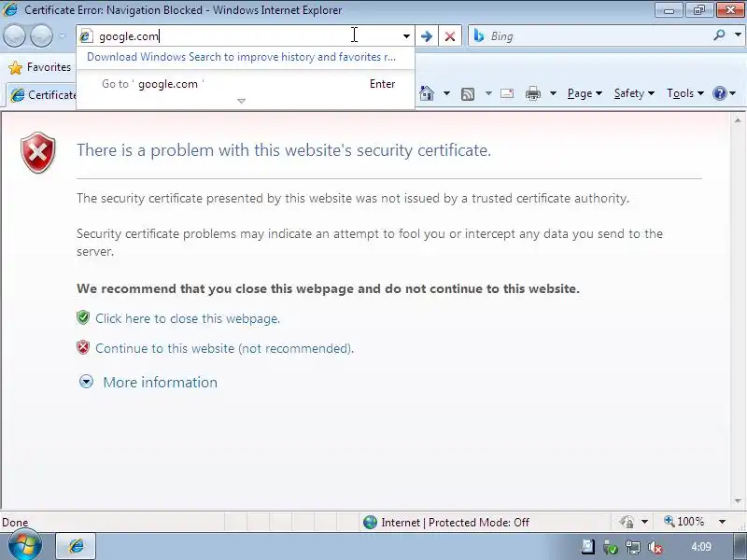This screenshot has height=560, width=747.
Task: Expand More information section
Action: pyautogui.click(x=148, y=382)
